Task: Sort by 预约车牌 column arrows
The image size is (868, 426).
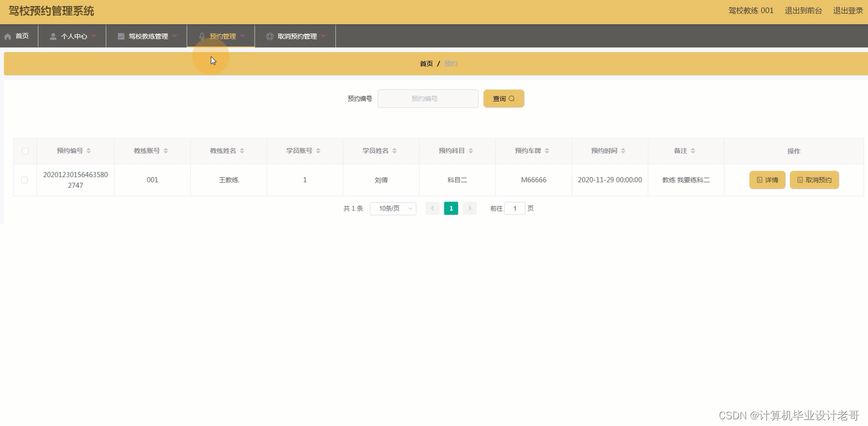Action: tap(547, 151)
